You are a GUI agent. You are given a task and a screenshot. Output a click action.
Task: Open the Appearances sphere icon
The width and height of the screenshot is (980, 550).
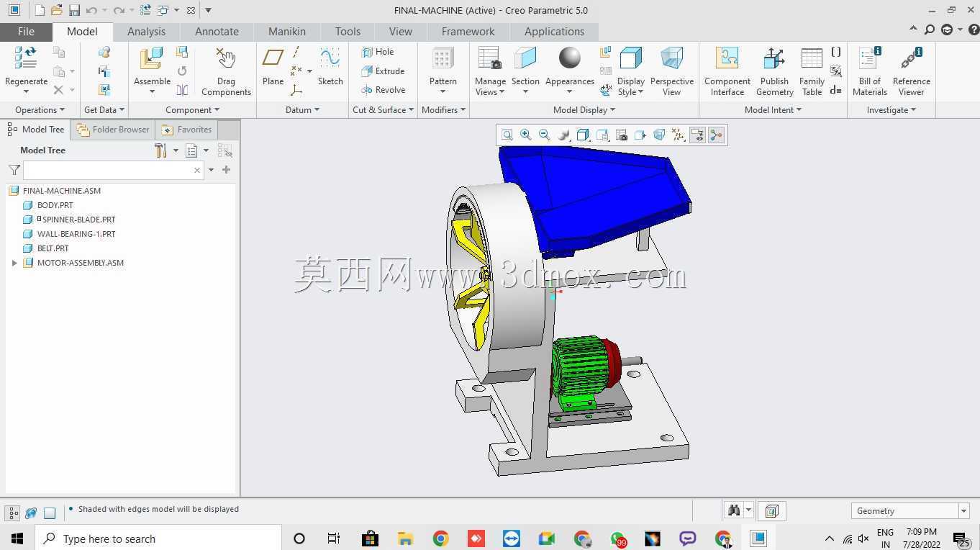point(569,58)
